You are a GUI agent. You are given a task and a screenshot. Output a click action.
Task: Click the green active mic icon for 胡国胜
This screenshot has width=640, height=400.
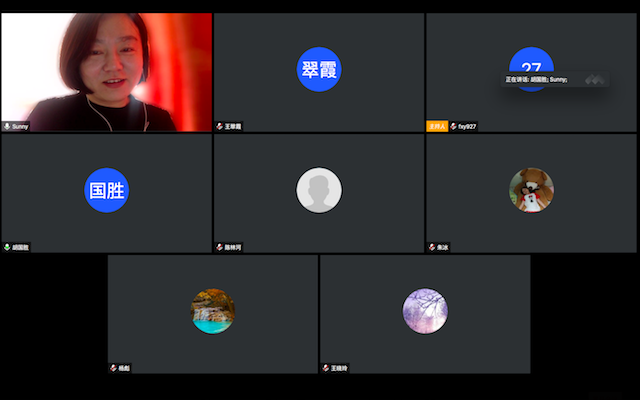(7, 246)
